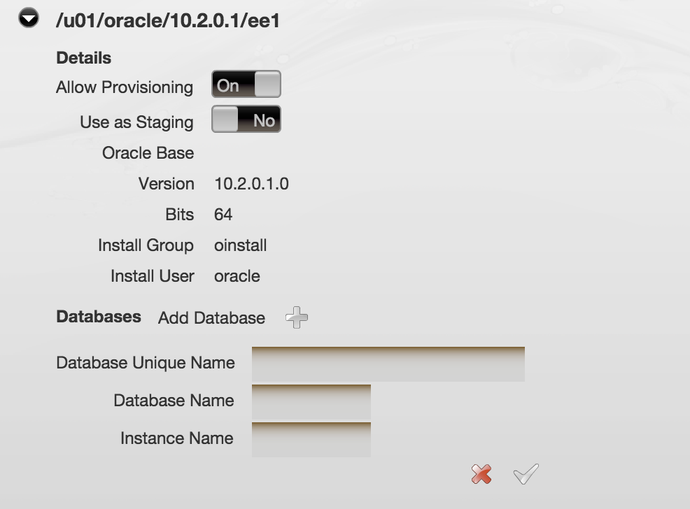The image size is (690, 509).
Task: Click the Oracle Base label
Action: 148,153
